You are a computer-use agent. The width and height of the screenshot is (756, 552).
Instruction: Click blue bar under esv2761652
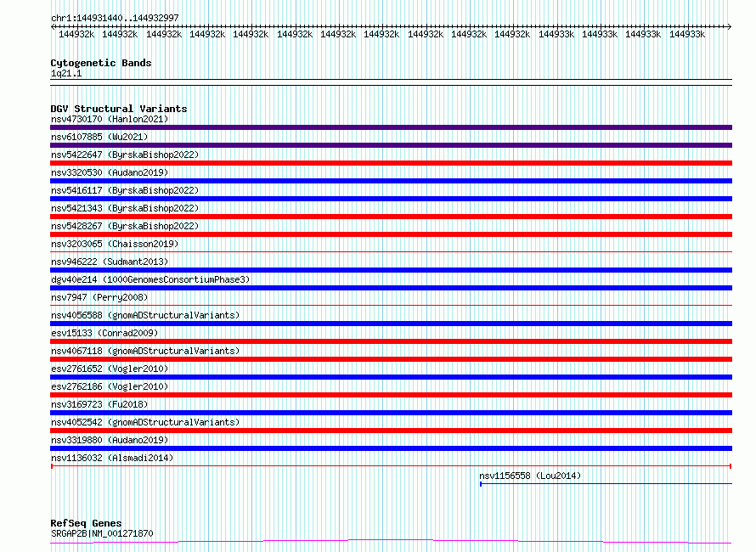(x=391, y=377)
